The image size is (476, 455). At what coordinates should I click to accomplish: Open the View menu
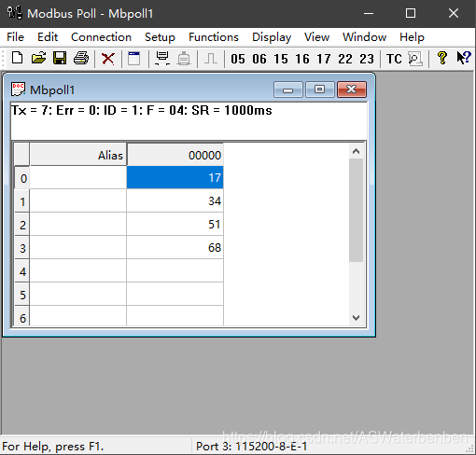click(316, 37)
